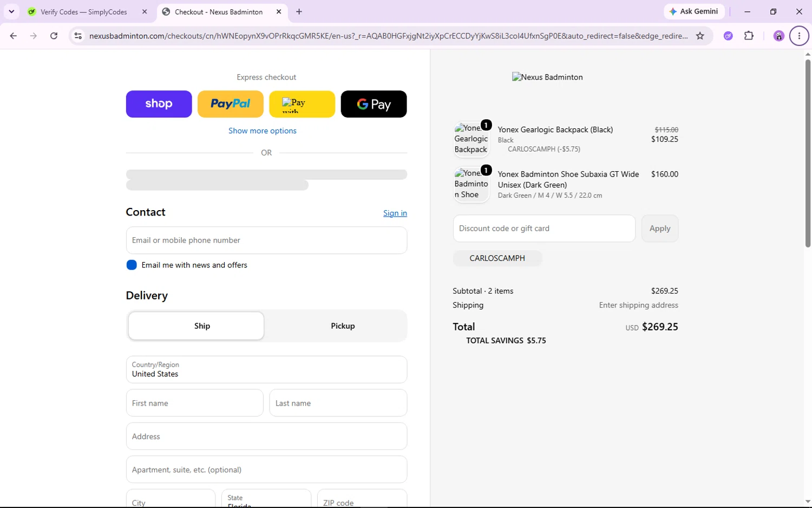The height and width of the screenshot is (508, 812).
Task: Click the browser forward arrow
Action: click(34, 36)
